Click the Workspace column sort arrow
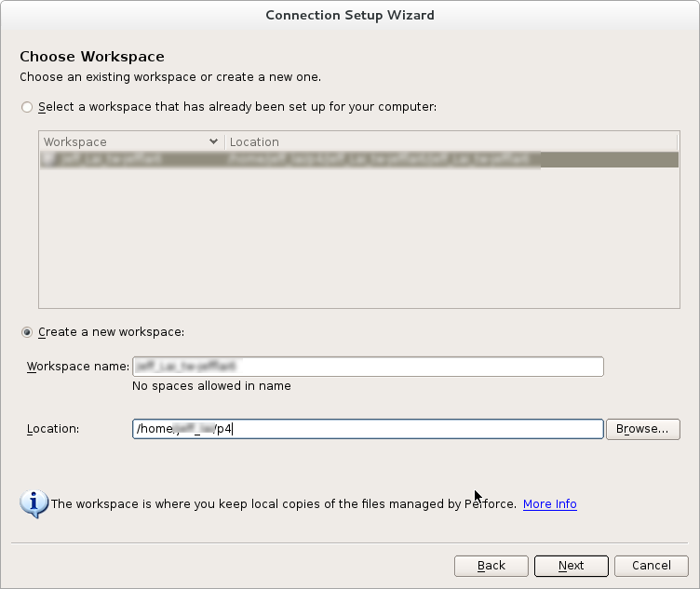The image size is (700, 589). [214, 142]
